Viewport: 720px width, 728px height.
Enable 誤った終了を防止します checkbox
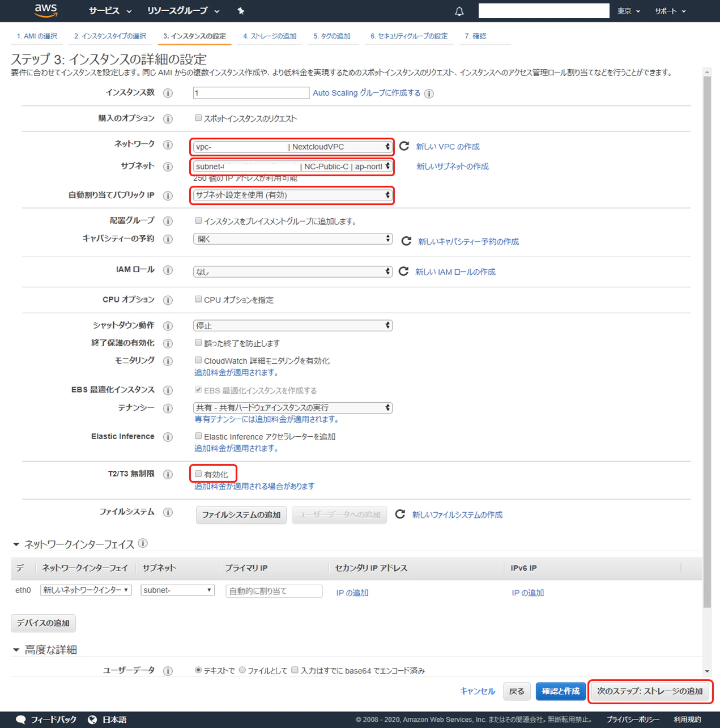point(198,342)
